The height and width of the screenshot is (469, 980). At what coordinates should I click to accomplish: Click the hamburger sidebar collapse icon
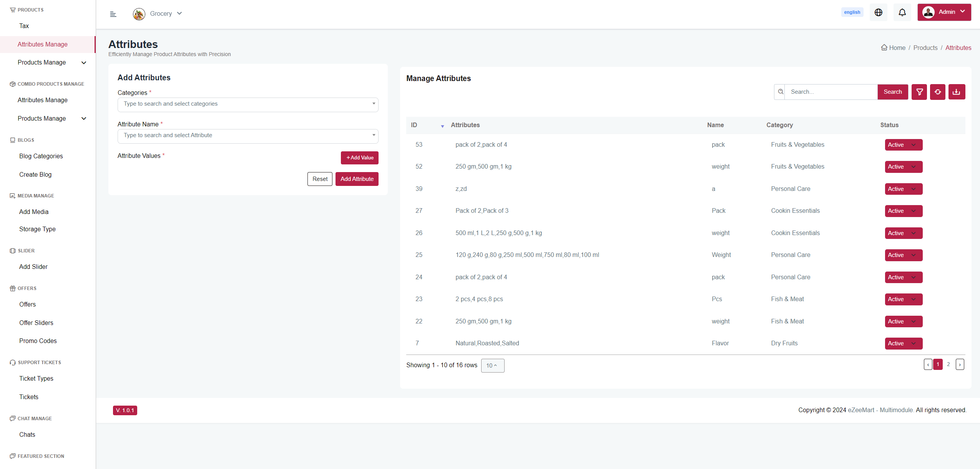coord(113,14)
